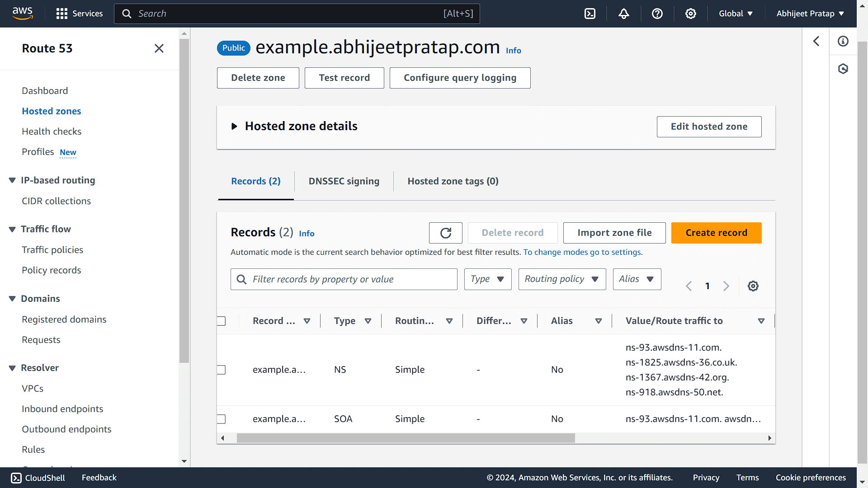Select the SOA record checkbox

pyautogui.click(x=222, y=419)
